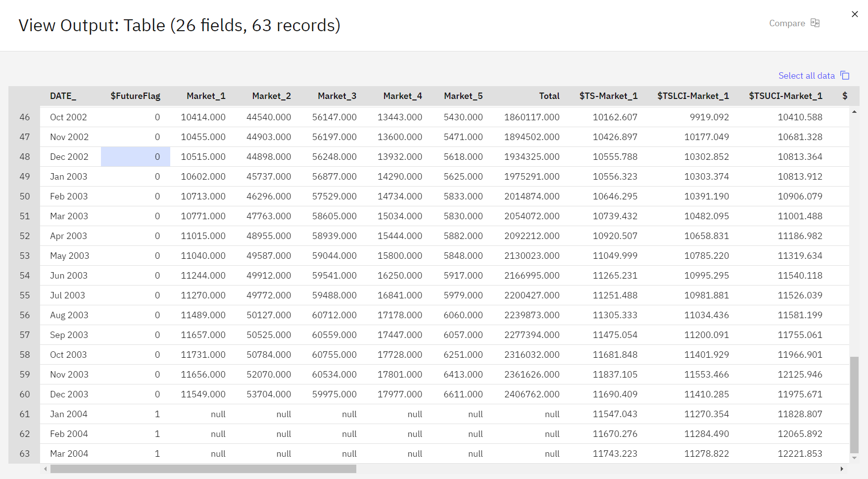Image resolution: width=868 pixels, height=479 pixels.
Task: Click the View Output table title
Action: [180, 25]
